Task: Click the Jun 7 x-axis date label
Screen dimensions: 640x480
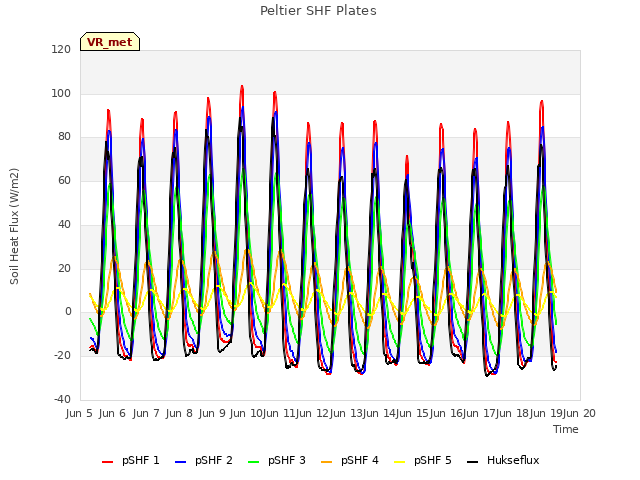Action: [x=146, y=413]
